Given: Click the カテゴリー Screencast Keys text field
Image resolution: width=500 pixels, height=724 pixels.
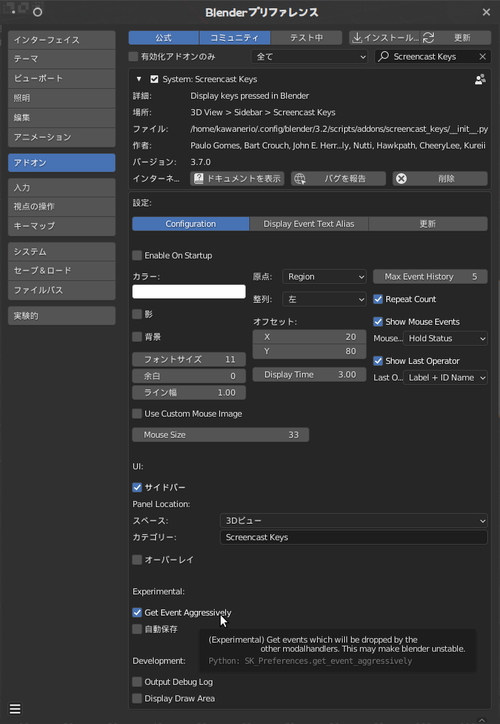Looking at the screenshot, I should 354,537.
